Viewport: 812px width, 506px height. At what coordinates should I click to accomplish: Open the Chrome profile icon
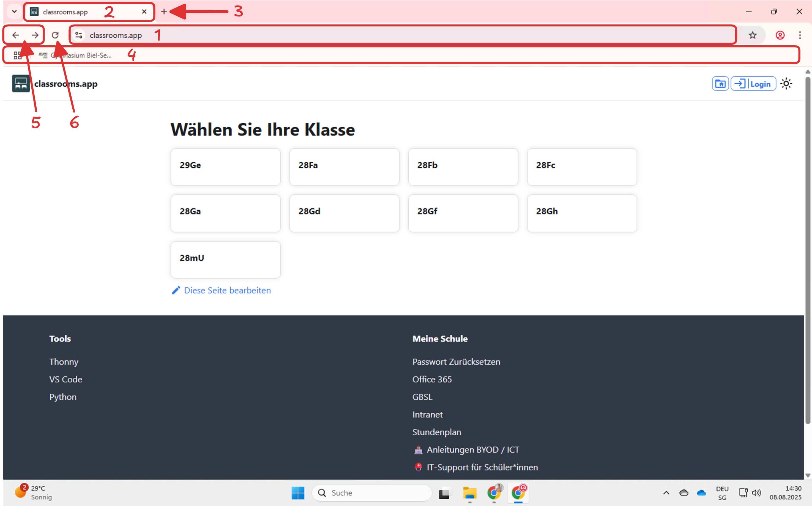pos(780,35)
